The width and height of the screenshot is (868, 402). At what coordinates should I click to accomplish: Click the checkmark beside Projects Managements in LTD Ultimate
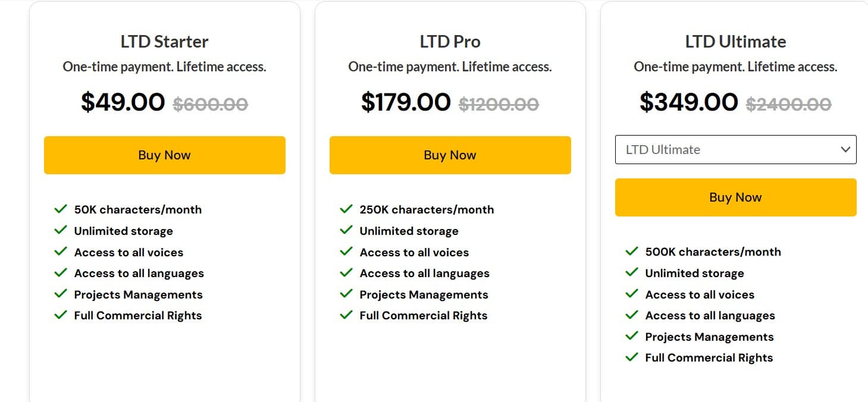tap(632, 336)
